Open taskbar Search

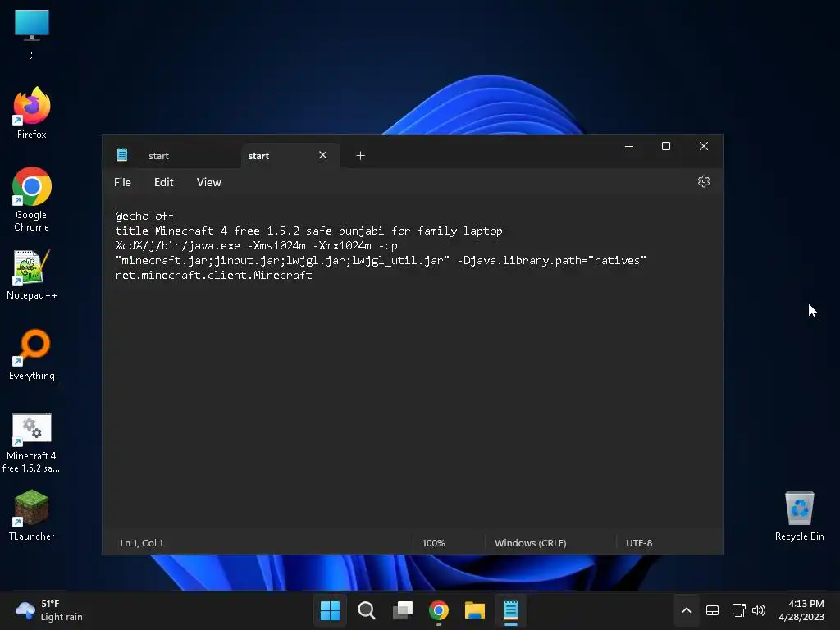367,610
